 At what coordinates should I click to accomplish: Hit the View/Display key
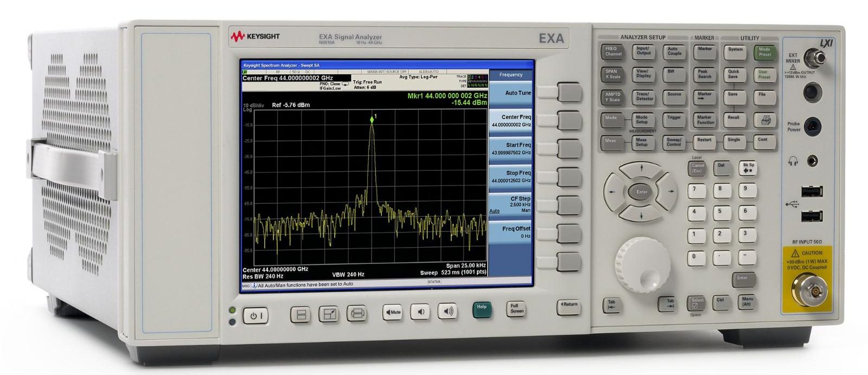tap(643, 74)
